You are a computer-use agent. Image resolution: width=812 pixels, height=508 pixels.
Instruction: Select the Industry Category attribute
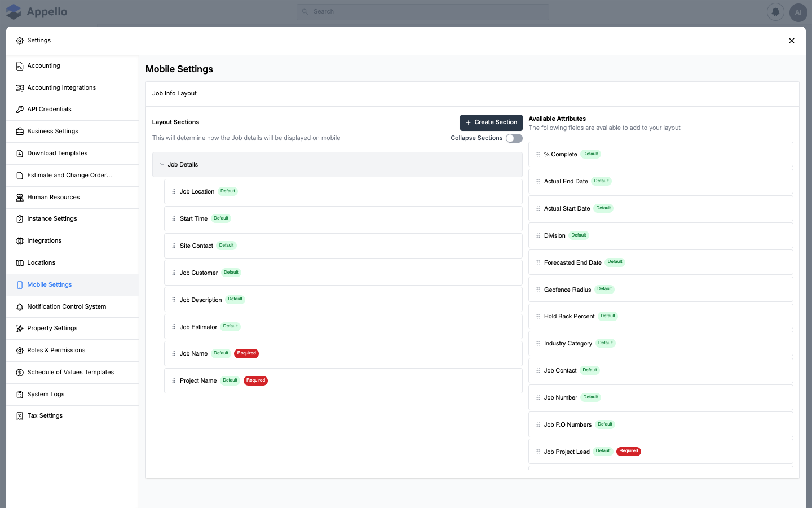pos(661,344)
